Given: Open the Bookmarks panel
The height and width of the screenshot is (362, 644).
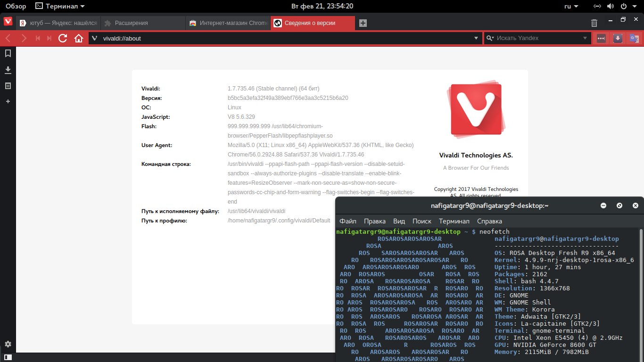Looking at the screenshot, I should [x=8, y=54].
